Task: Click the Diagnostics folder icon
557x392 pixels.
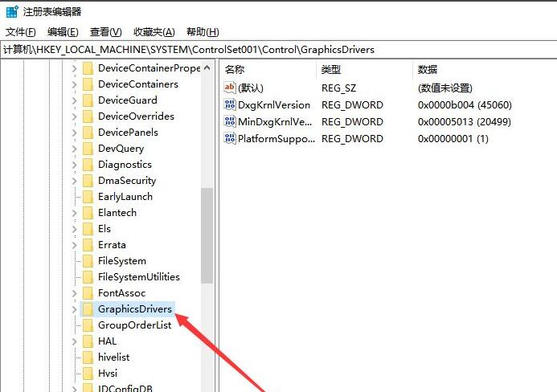Action: (x=88, y=165)
